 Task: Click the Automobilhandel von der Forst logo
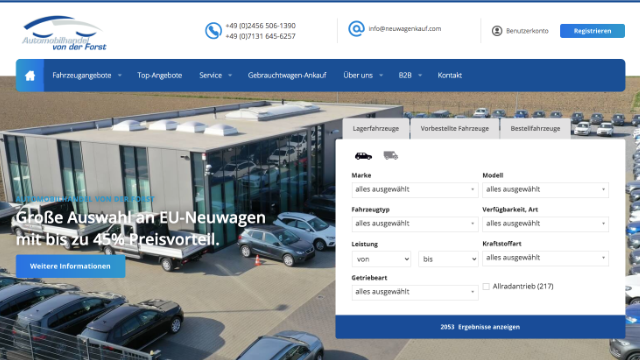click(64, 33)
